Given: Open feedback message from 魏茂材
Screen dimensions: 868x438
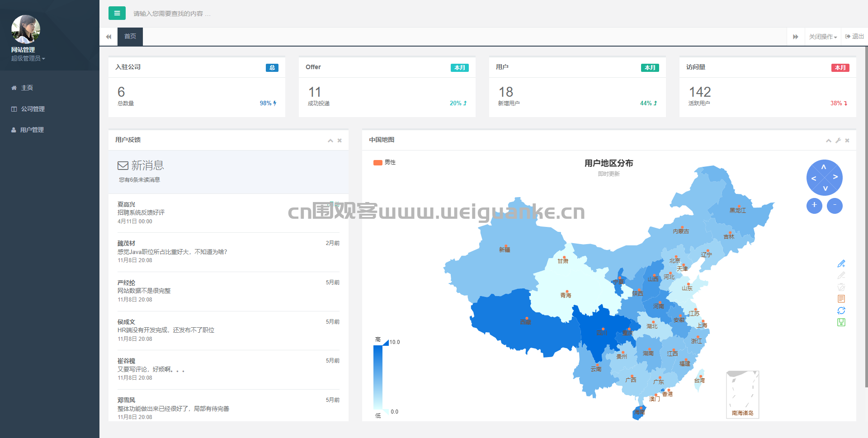Looking at the screenshot, I should [x=228, y=252].
